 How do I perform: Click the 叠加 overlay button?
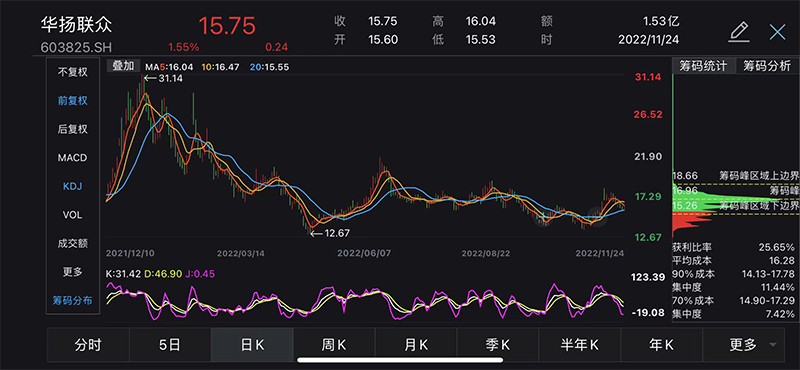click(123, 66)
